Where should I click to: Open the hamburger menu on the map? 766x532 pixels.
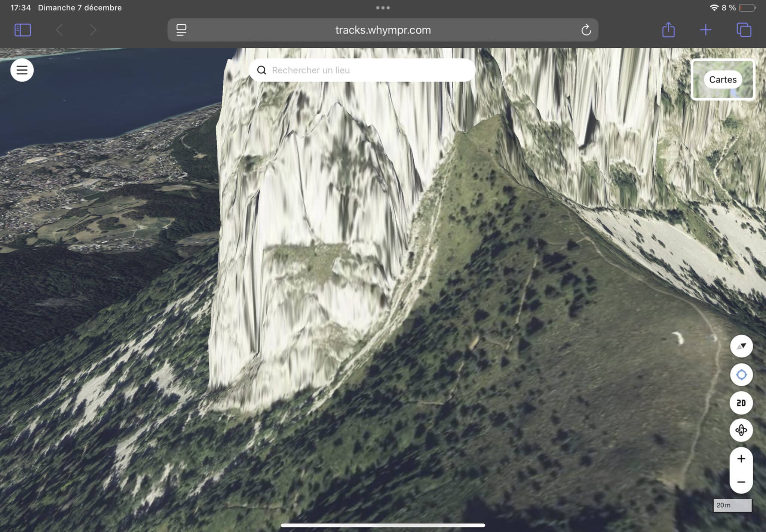22,70
